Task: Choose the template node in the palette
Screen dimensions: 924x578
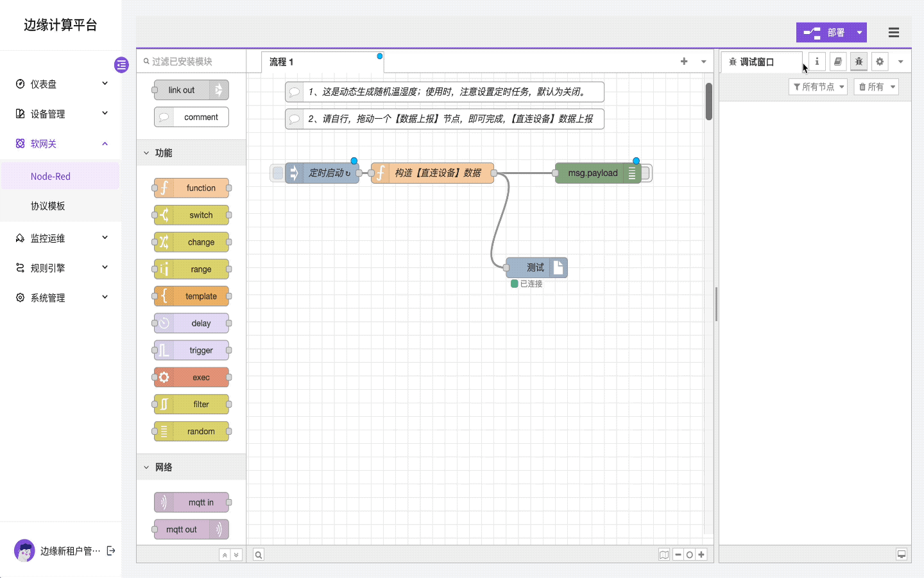Action: point(191,296)
